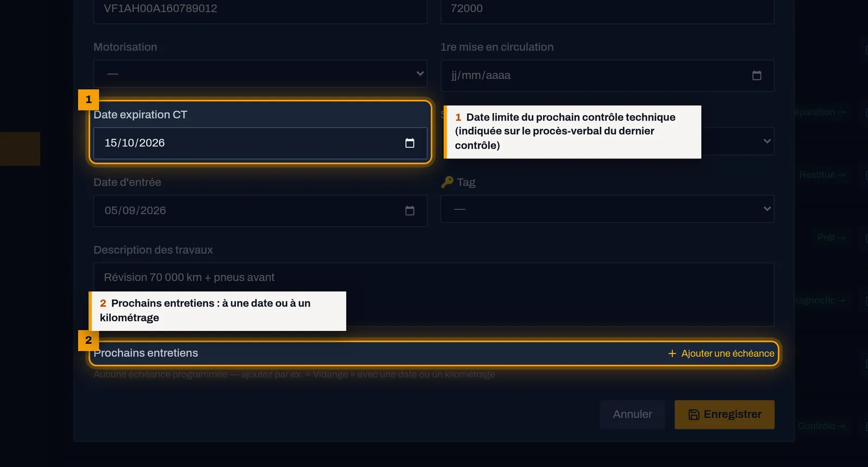The width and height of the screenshot is (868, 467).
Task: Expand the dropdown right of the CT tooltip
Action: 738,141
